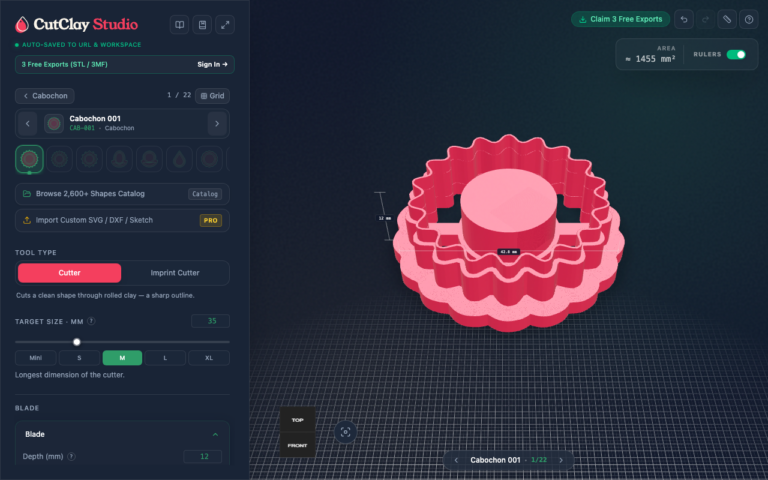This screenshot has width=768, height=480.
Task: Toggle the Rulers switch off
Action: click(x=736, y=54)
